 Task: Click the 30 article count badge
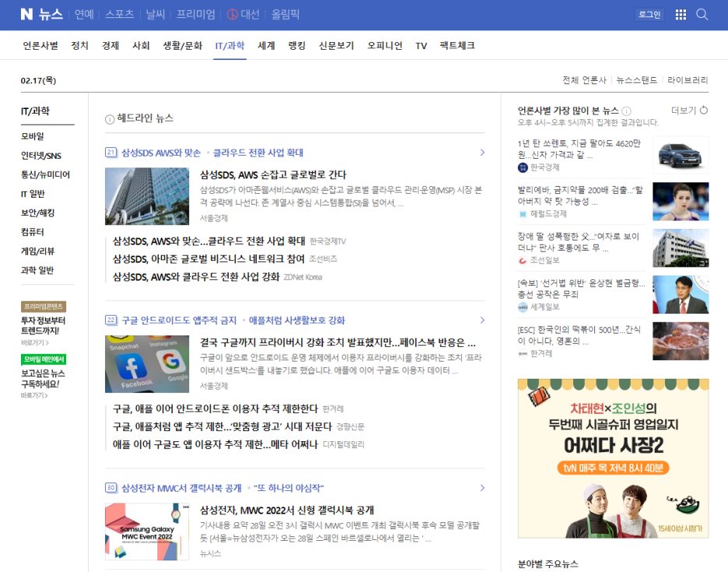pos(111,488)
